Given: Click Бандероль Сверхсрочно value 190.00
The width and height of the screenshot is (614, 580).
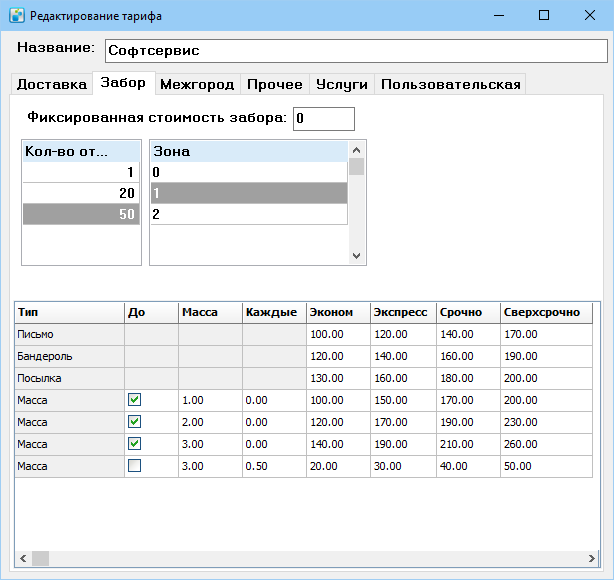Looking at the screenshot, I should pos(547,356).
